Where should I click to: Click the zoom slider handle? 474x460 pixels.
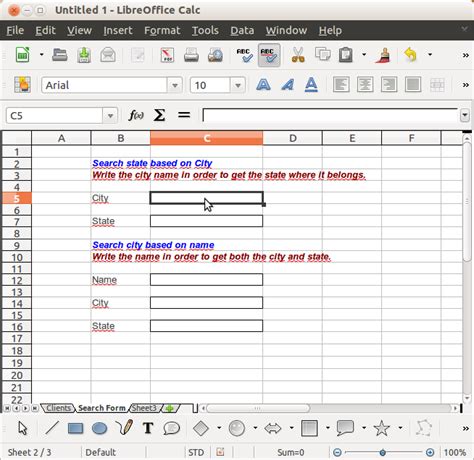[x=383, y=452]
